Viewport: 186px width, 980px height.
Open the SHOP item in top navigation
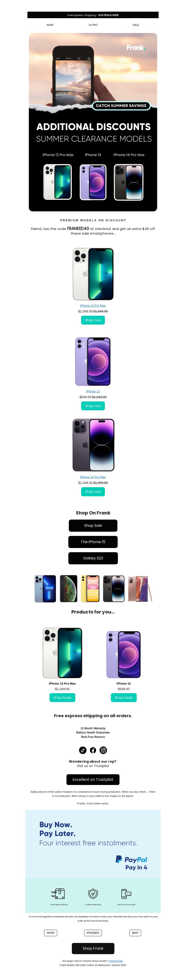[50, 25]
